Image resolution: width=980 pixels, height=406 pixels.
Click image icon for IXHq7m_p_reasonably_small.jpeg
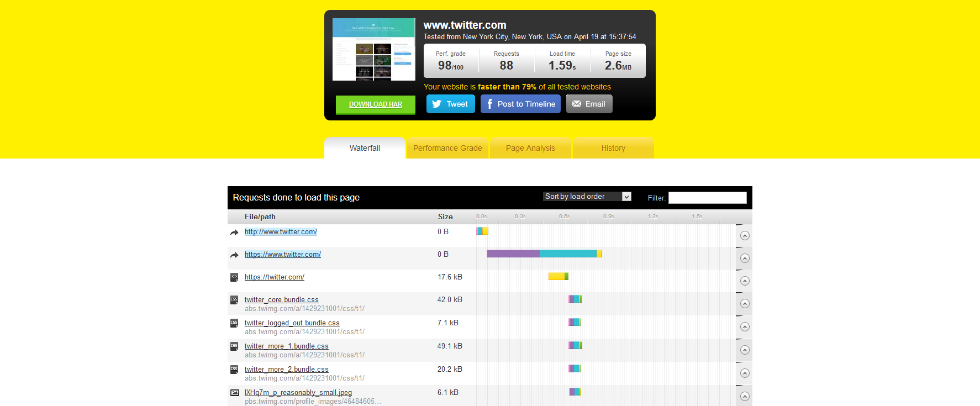coord(235,393)
